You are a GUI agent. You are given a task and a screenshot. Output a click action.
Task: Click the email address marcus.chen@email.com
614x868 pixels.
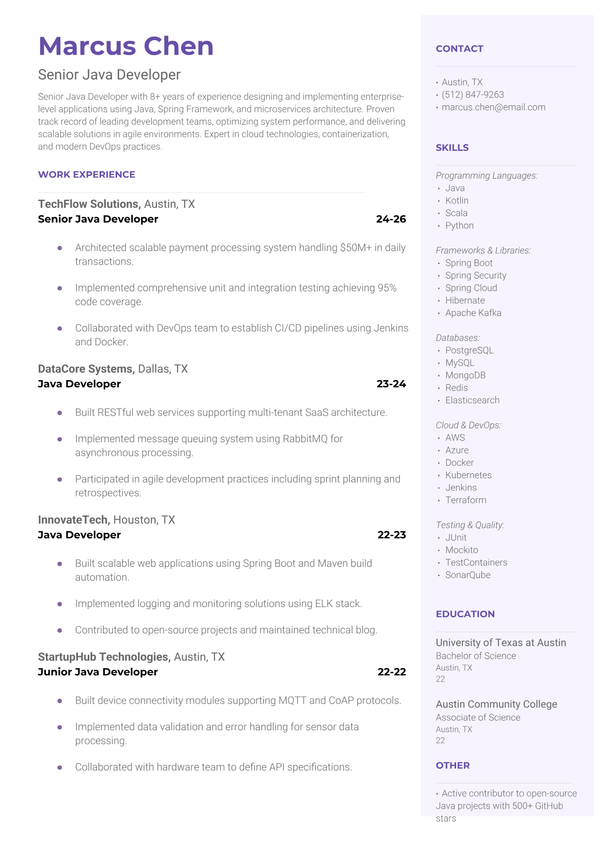tap(493, 107)
